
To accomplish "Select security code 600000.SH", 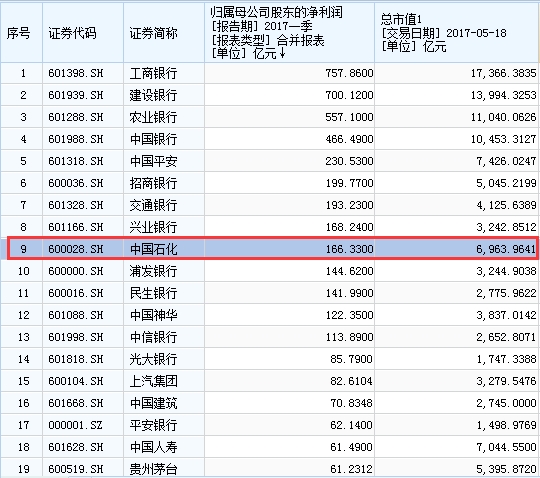I will click(x=76, y=271).
